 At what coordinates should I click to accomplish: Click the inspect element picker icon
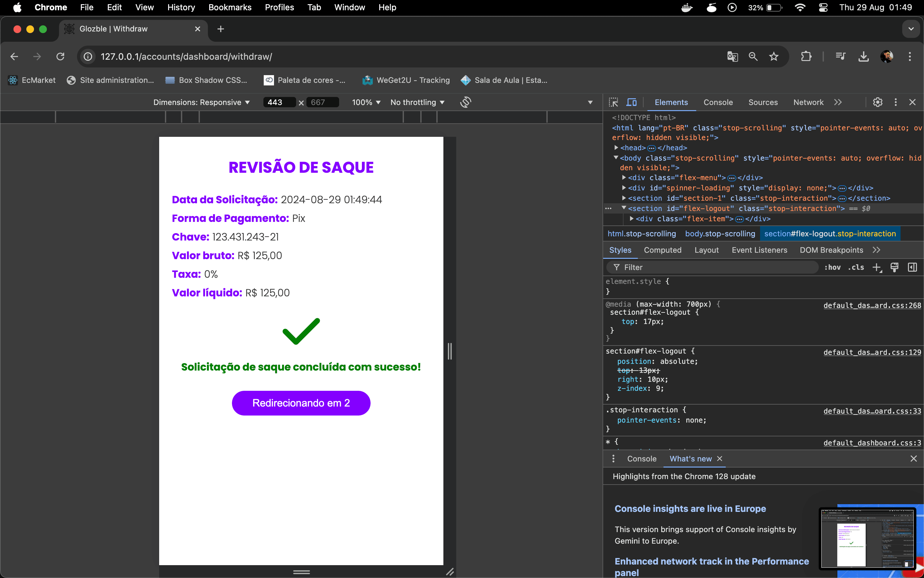click(613, 102)
